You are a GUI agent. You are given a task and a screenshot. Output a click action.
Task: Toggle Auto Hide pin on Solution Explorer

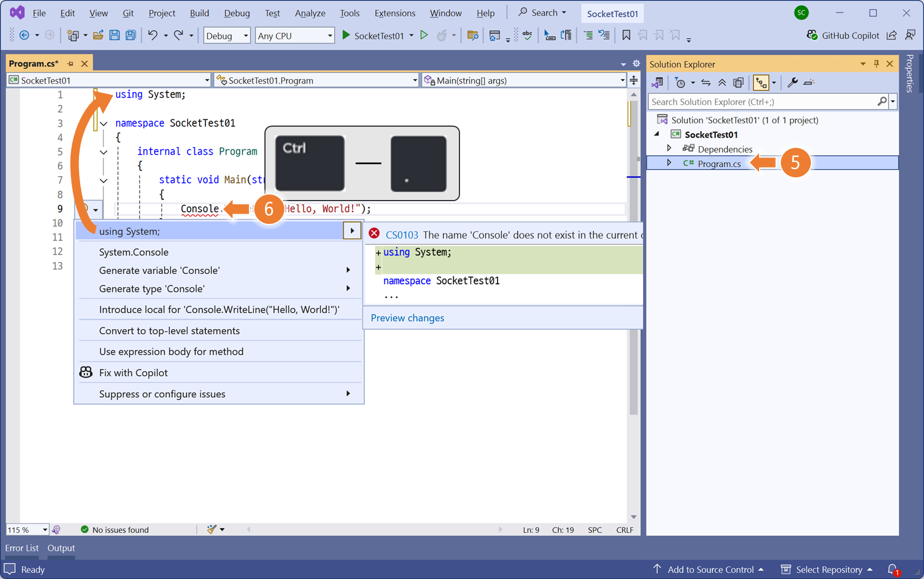click(876, 64)
